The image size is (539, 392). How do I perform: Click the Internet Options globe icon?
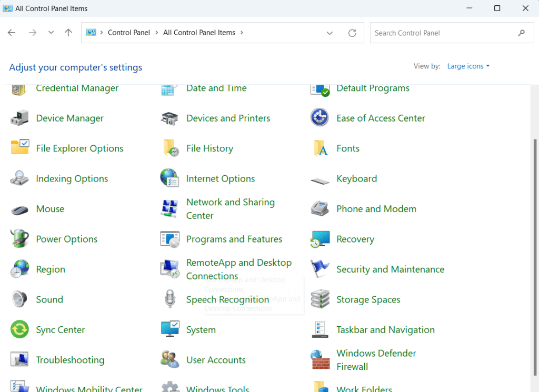pyautogui.click(x=169, y=178)
